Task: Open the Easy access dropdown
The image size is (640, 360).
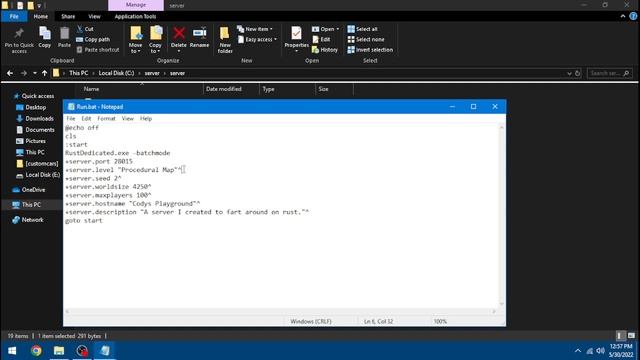Action: tap(257, 40)
